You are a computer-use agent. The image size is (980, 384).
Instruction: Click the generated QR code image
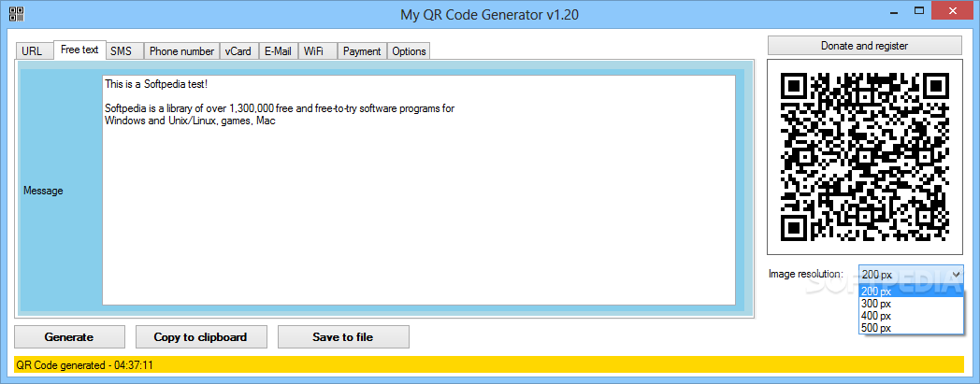(x=866, y=157)
